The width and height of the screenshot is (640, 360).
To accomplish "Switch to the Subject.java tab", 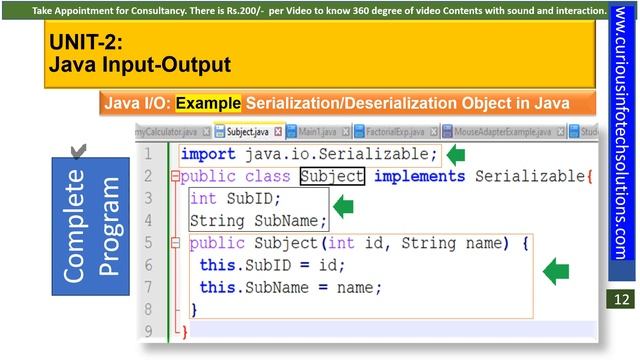I will pyautogui.click(x=248, y=132).
